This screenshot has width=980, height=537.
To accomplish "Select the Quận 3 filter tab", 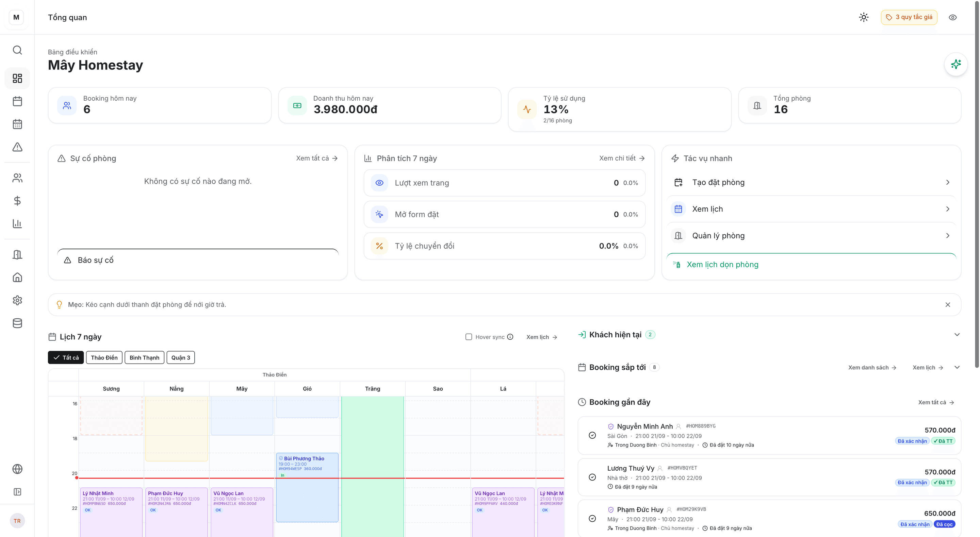I will 181,357.
